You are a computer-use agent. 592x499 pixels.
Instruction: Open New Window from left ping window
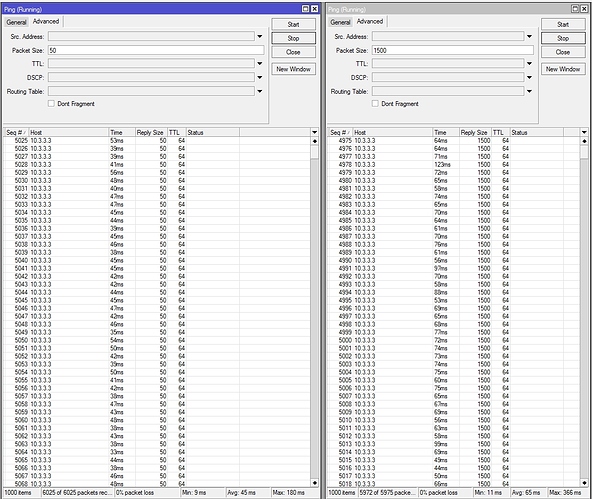pyautogui.click(x=293, y=69)
